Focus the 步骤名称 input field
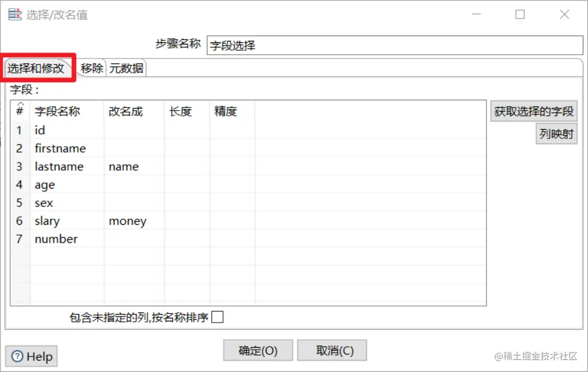Screen dimensions: 588x372 395,45
